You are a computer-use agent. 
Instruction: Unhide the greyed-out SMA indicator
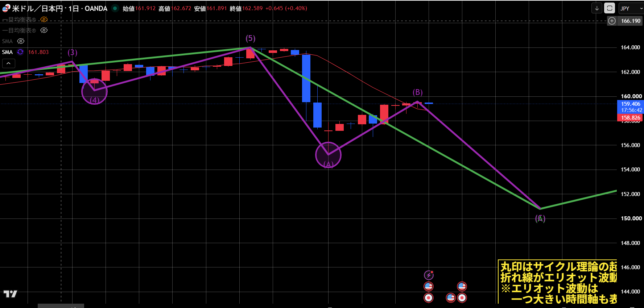(21, 41)
